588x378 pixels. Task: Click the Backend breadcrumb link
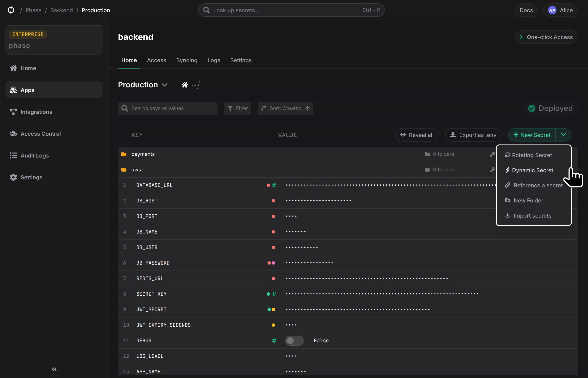pyautogui.click(x=62, y=10)
